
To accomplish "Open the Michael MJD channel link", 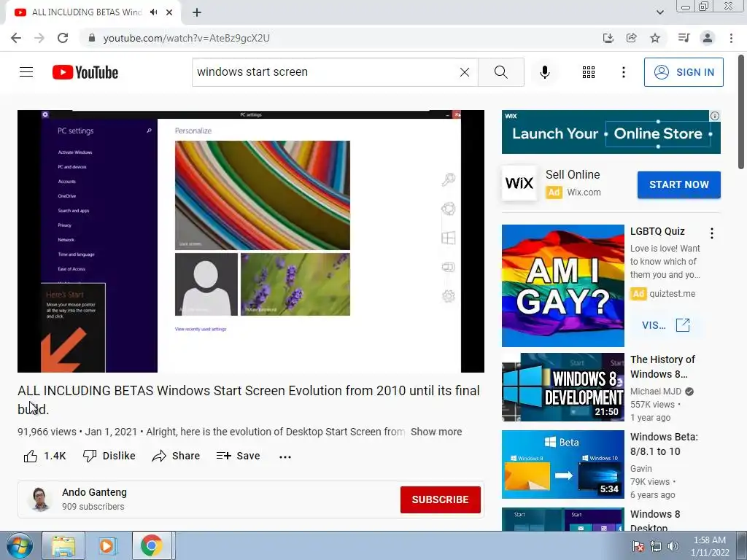I will (656, 392).
